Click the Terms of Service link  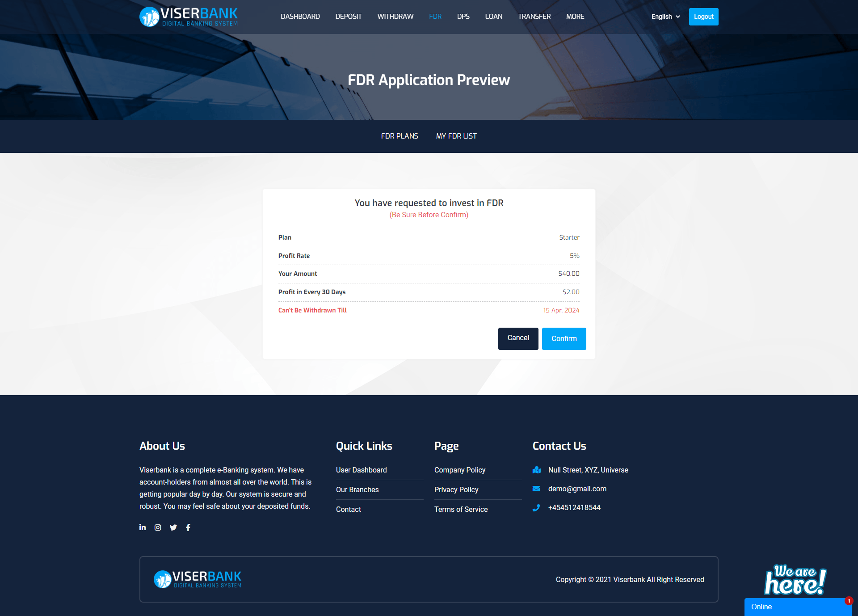460,509
